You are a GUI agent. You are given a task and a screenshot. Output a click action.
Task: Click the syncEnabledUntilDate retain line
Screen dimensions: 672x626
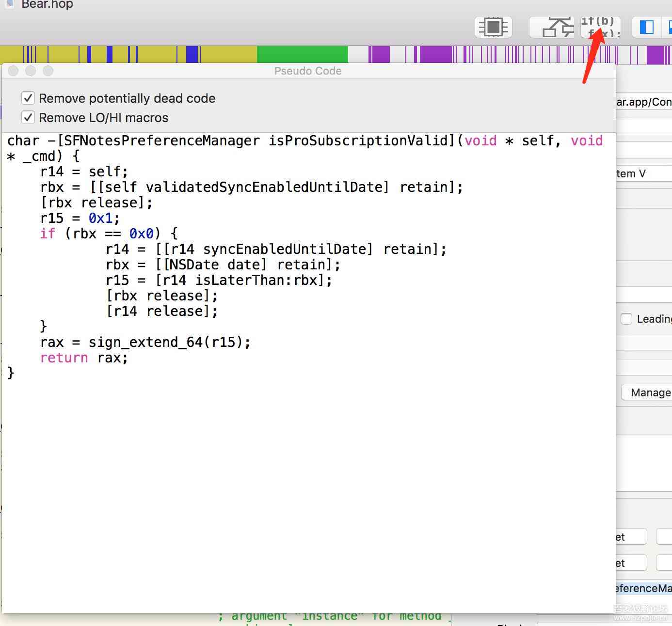pos(276,249)
